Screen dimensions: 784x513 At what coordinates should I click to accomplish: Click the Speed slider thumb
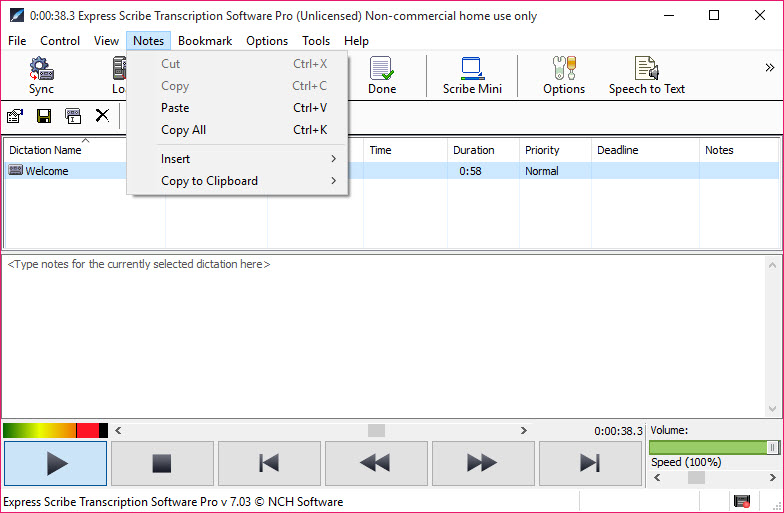click(696, 478)
